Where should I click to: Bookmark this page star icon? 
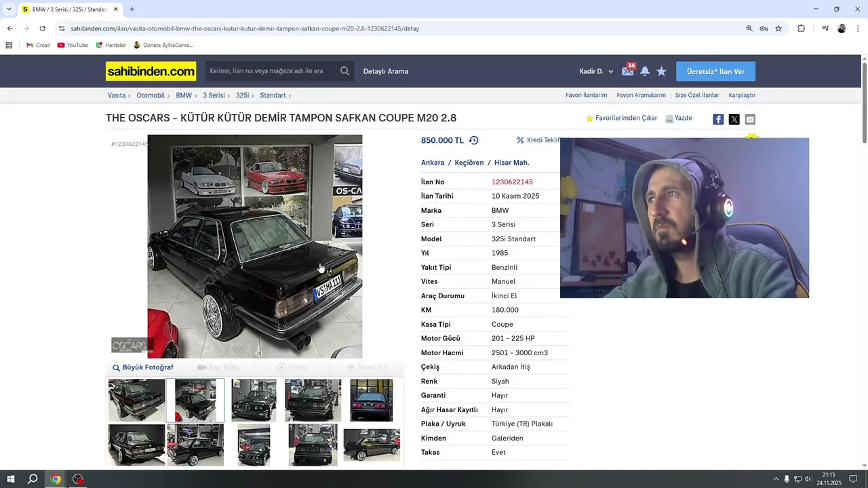[778, 28]
